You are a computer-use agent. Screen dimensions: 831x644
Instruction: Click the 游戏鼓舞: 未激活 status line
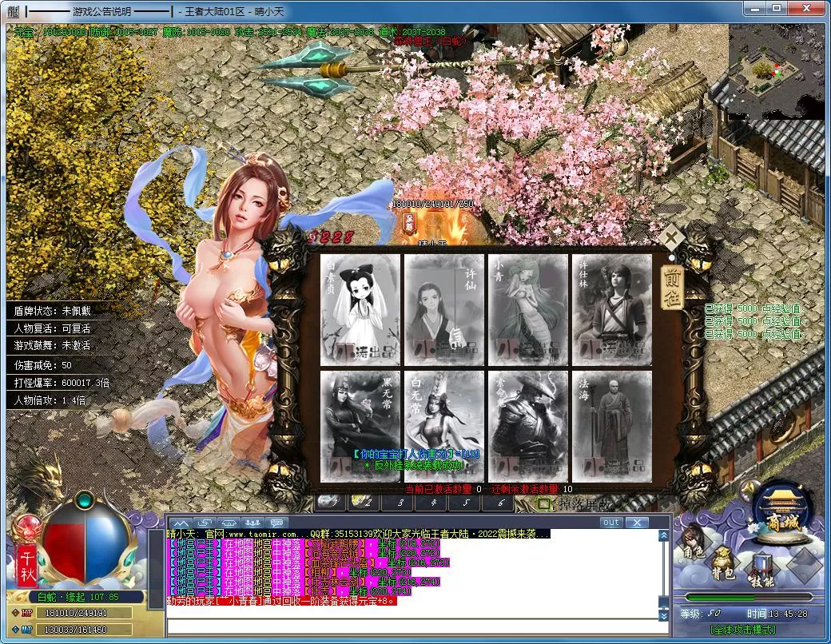[x=53, y=346]
